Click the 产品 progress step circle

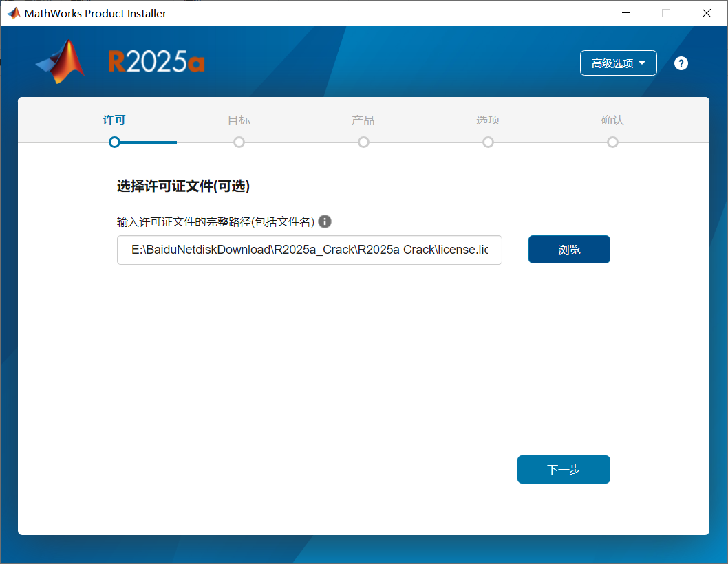(363, 142)
